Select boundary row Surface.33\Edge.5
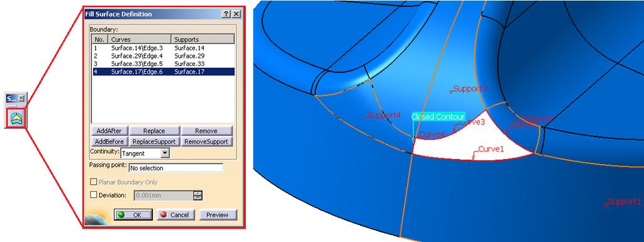Image resolution: width=644 pixels, height=242 pixels. click(x=163, y=63)
